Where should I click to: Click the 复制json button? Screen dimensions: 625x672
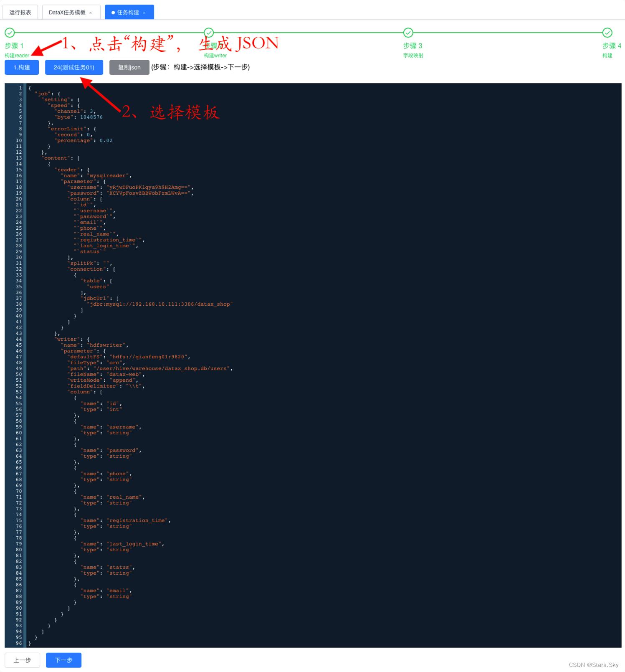129,67
